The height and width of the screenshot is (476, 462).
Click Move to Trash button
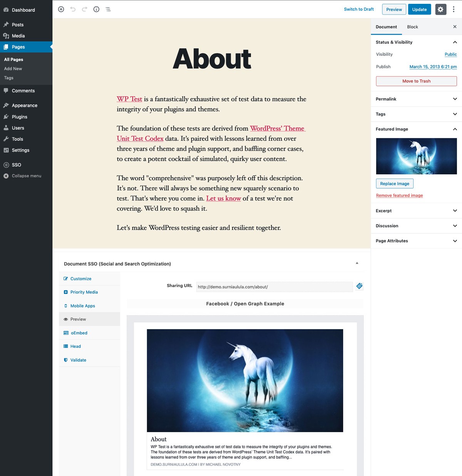pos(416,81)
